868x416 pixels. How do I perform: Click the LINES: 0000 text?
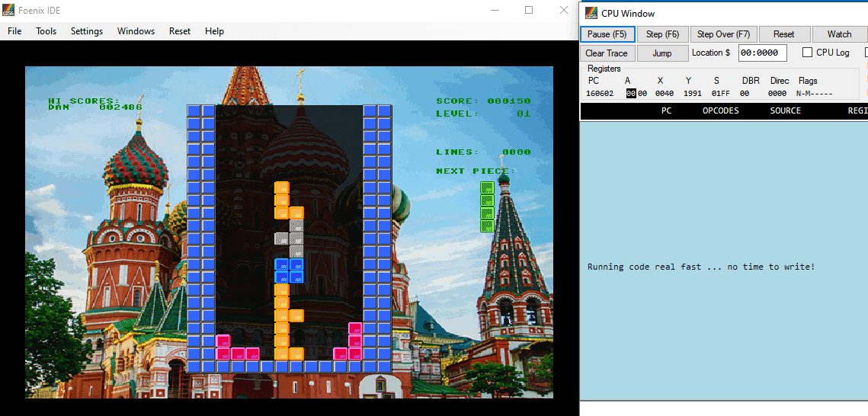pos(483,152)
